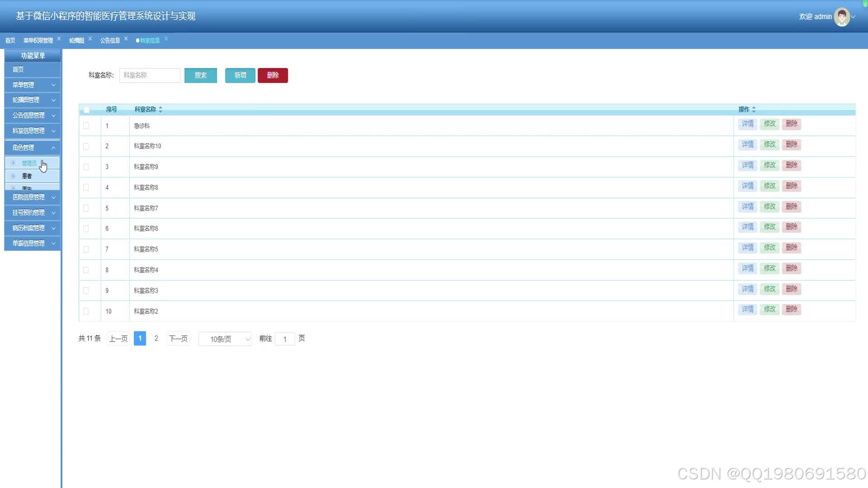The image size is (868, 488).
Task: Click the admin avatar picture
Action: point(841,17)
